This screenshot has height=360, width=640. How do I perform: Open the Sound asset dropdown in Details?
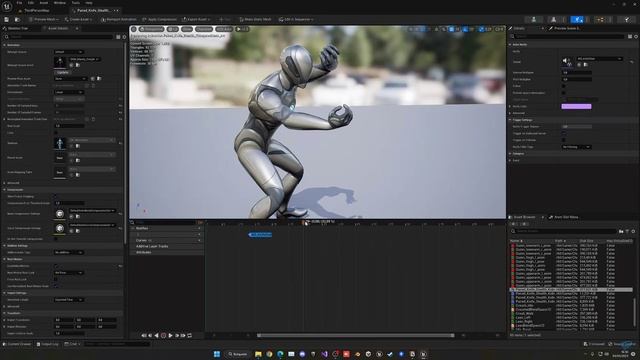[599, 59]
